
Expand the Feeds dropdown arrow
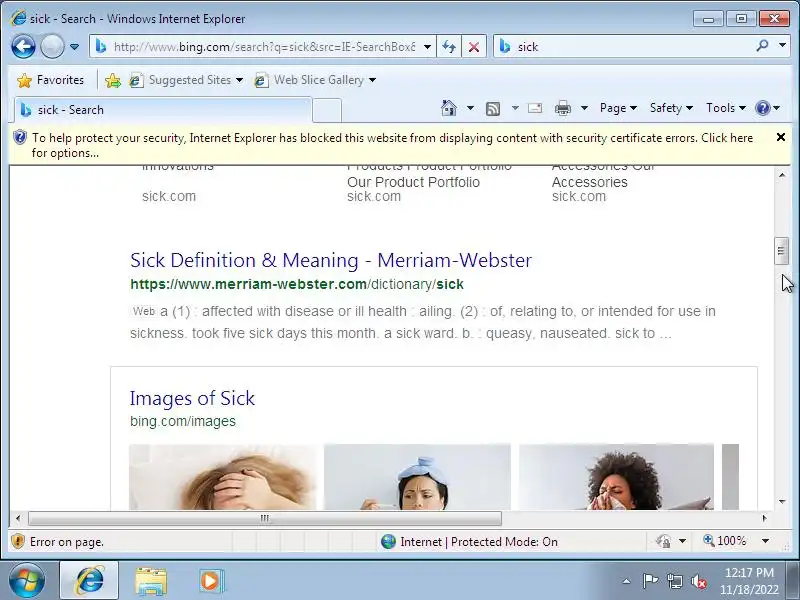pos(515,108)
